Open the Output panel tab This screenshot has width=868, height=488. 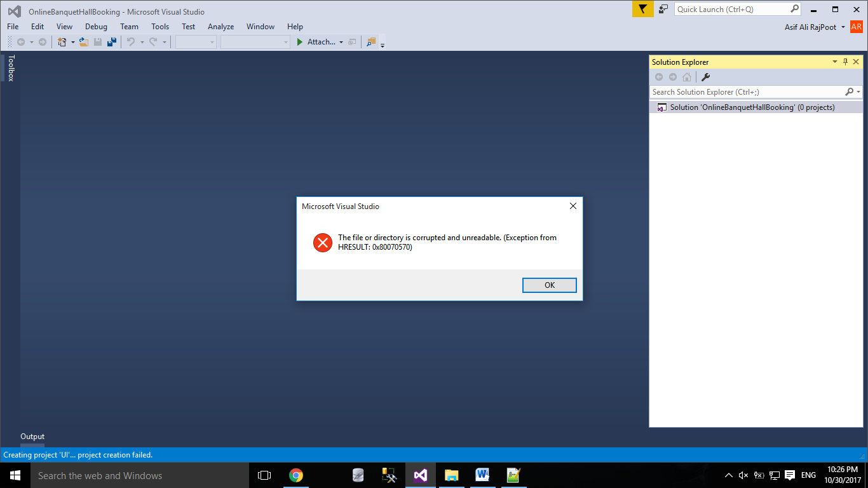tap(32, 437)
